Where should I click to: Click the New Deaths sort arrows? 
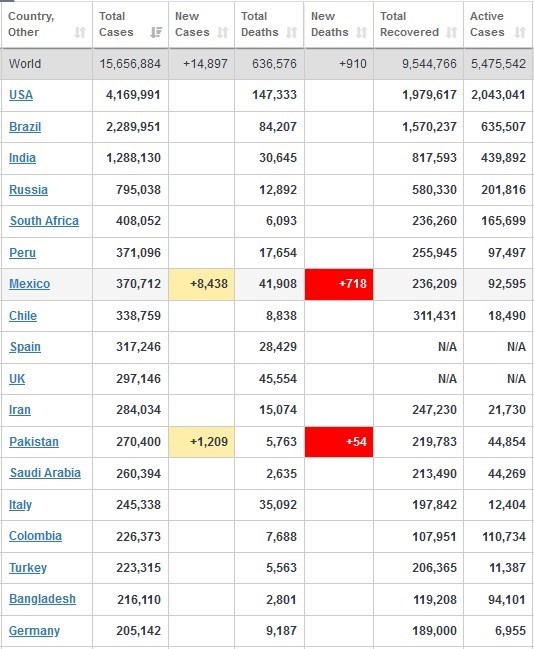coord(362,32)
